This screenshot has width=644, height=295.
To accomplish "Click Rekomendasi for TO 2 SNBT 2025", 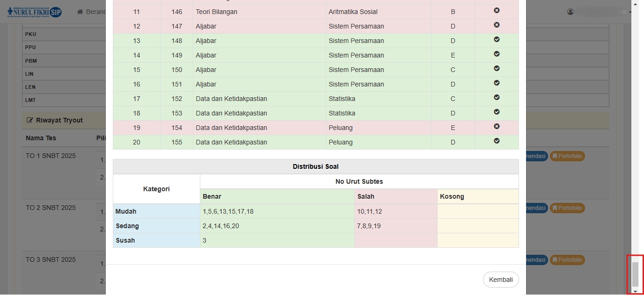I will coord(536,208).
